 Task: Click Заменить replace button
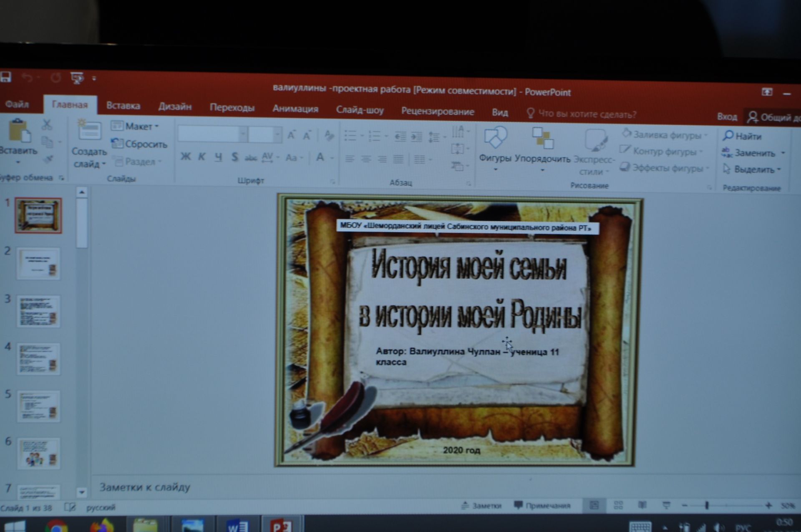[x=753, y=153]
